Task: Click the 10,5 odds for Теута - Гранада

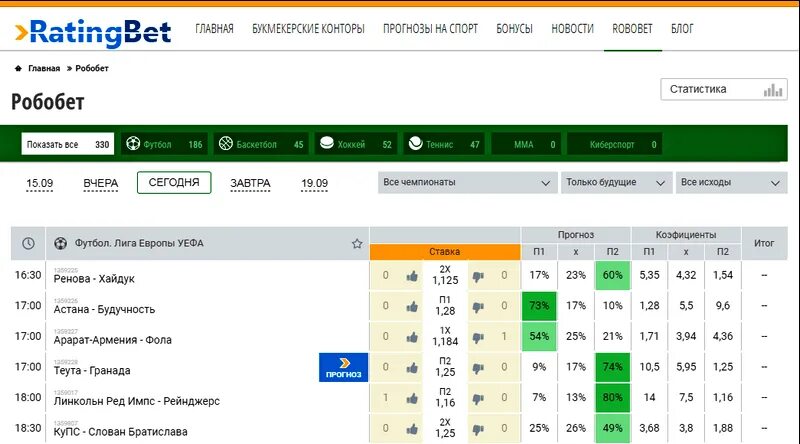Action: click(649, 367)
